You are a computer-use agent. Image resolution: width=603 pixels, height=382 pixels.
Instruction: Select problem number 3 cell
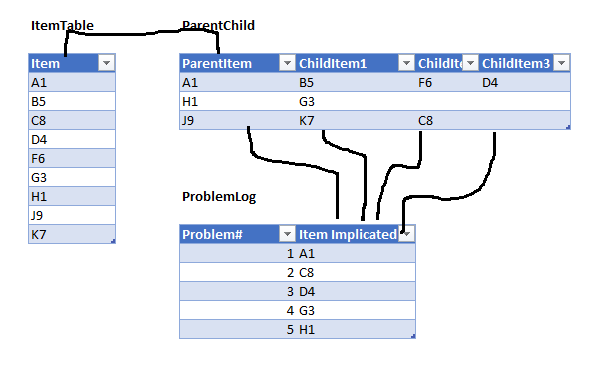pyautogui.click(x=238, y=292)
